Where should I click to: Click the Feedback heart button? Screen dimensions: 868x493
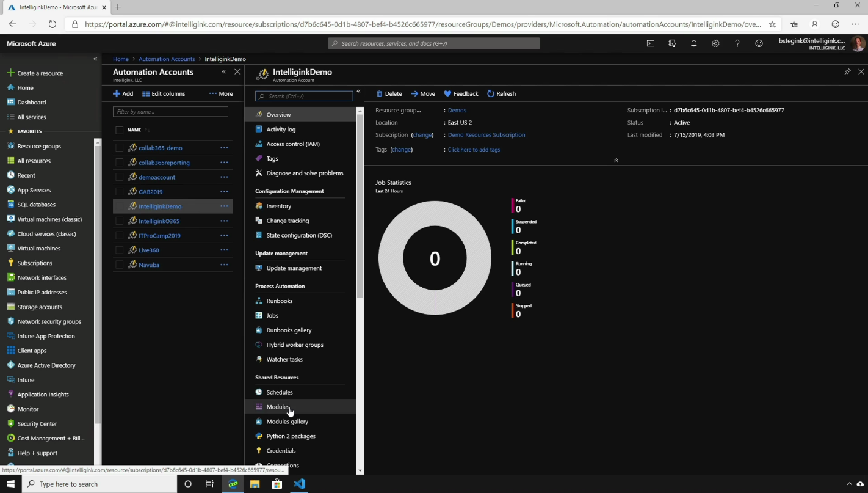pos(461,94)
